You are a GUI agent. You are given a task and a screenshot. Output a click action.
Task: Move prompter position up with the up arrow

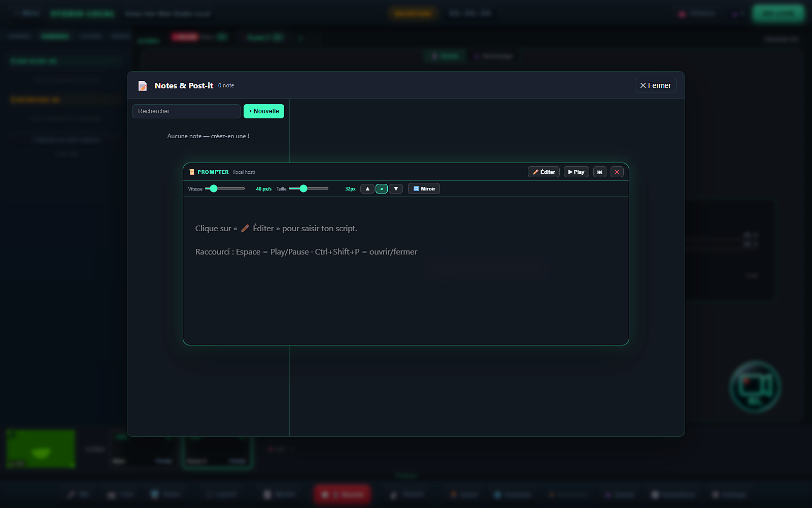[x=367, y=188]
